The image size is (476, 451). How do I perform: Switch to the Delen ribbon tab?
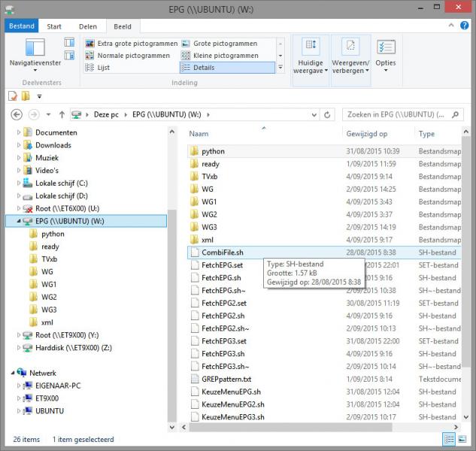click(x=88, y=26)
